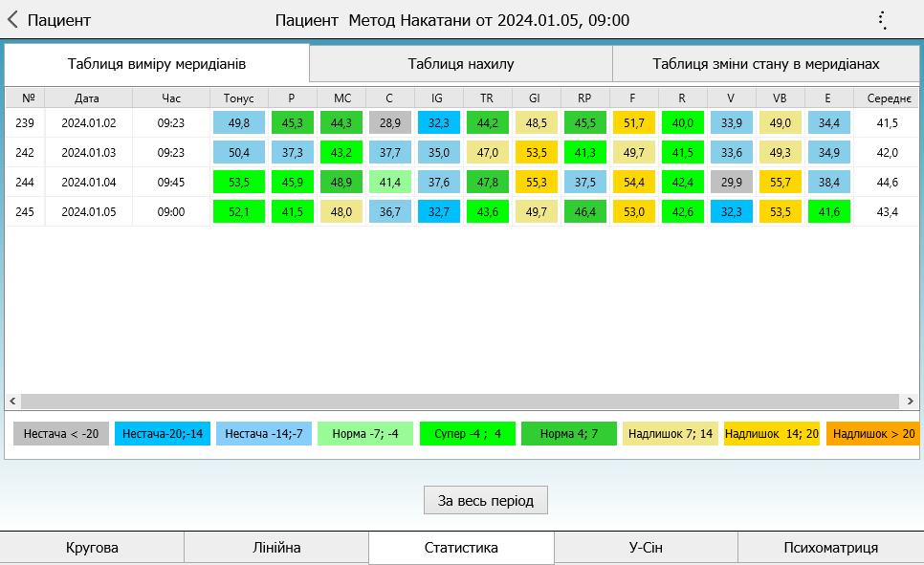
Task: Click the 55,7 VB cell value
Action: [x=780, y=182]
